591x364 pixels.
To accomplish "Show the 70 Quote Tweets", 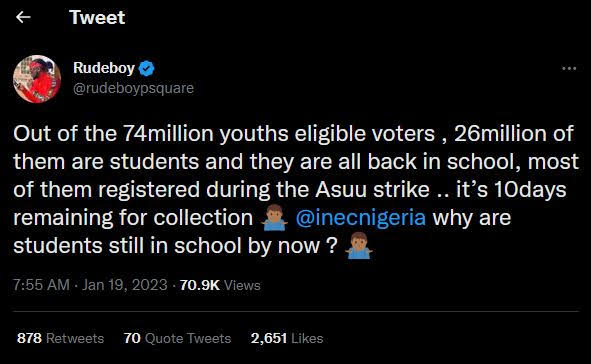I will (177, 338).
